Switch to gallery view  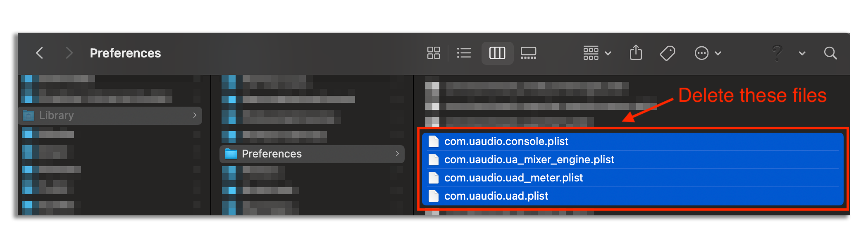point(528,53)
